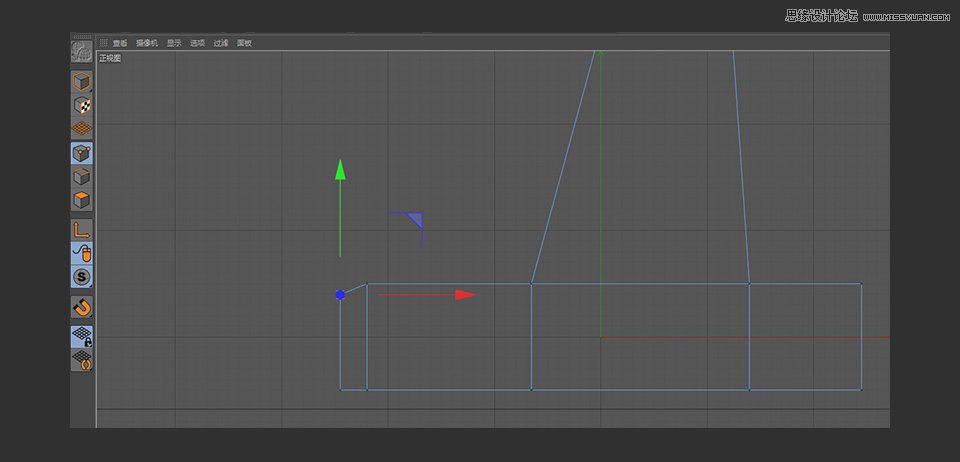The image size is (960, 462).
Task: Open the 摄像机 menu
Action: [147, 43]
